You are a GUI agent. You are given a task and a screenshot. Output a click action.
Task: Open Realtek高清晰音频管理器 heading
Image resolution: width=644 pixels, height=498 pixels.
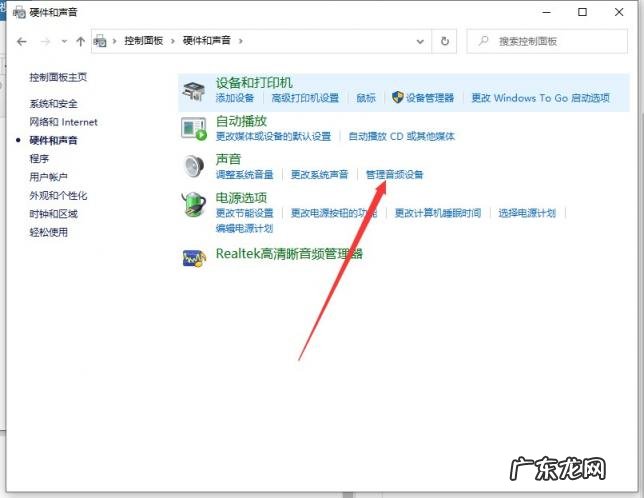coord(290,254)
